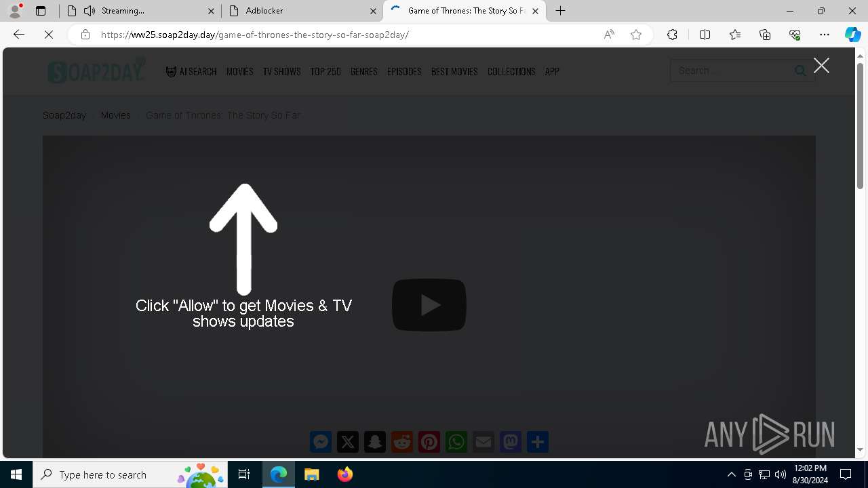The height and width of the screenshot is (488, 868).
Task: Play the YouTube video button
Action: click(429, 305)
